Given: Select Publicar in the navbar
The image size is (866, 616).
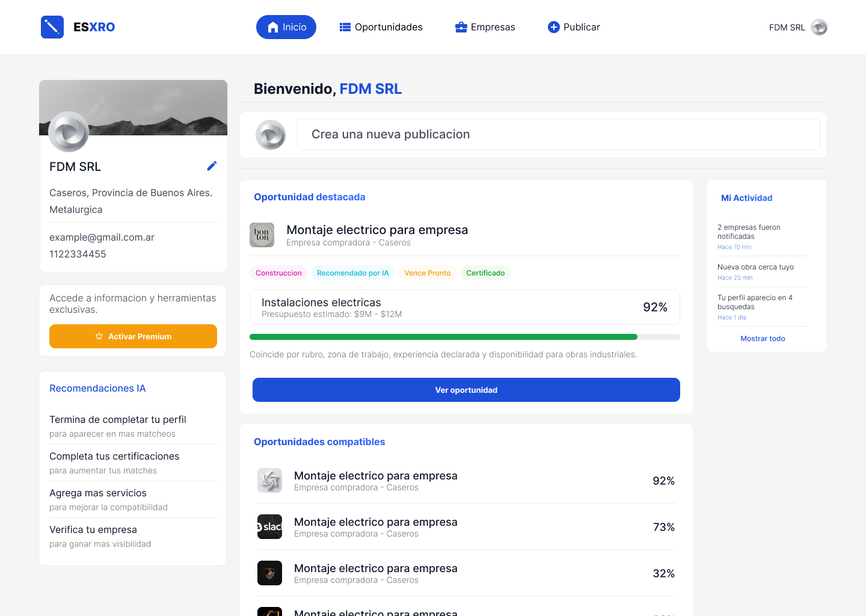Looking at the screenshot, I should pyautogui.click(x=574, y=27).
